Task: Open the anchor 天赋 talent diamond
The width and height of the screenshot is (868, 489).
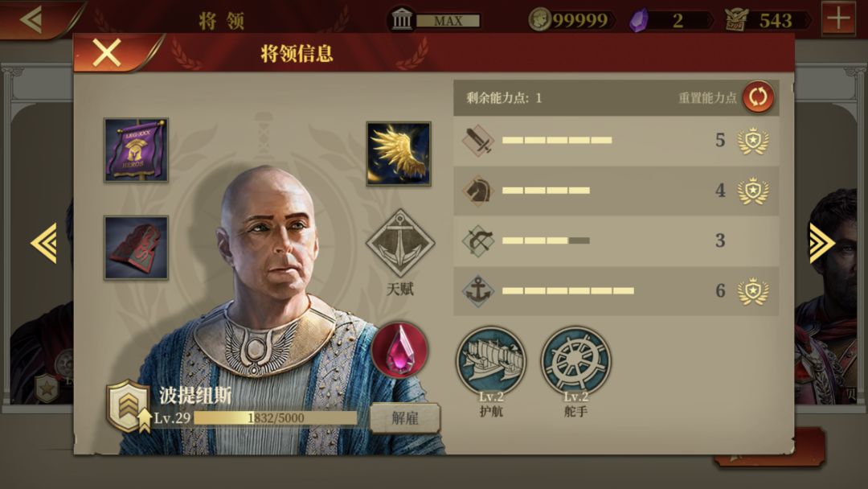Action: coord(399,243)
